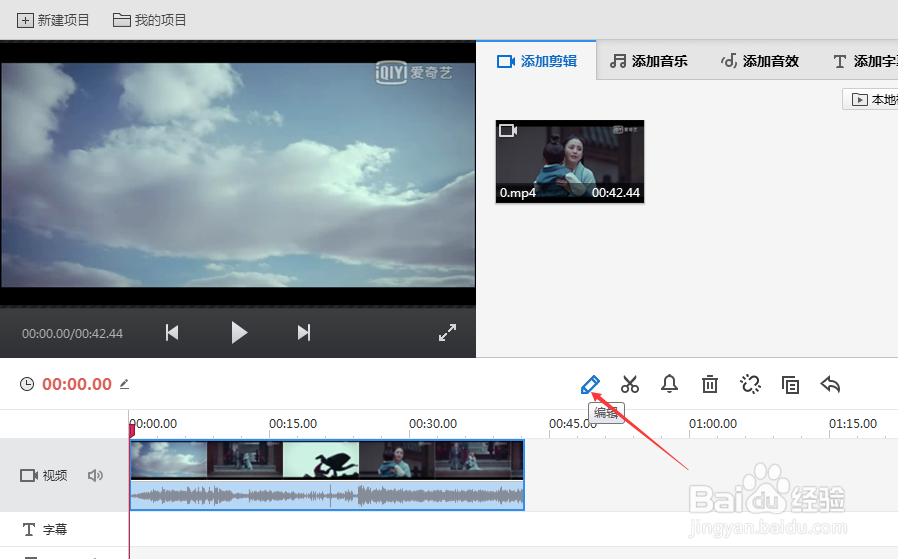Skip to next frame in preview
898x559 pixels.
pyautogui.click(x=304, y=333)
